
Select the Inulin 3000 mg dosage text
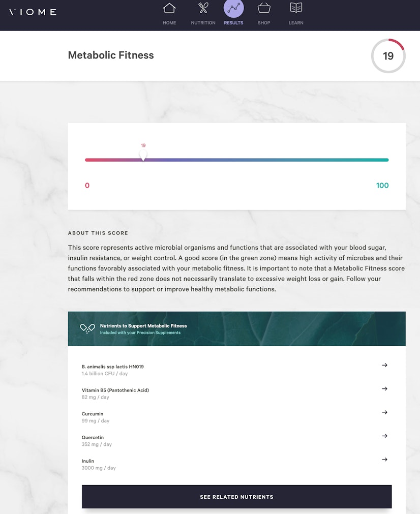point(98,468)
